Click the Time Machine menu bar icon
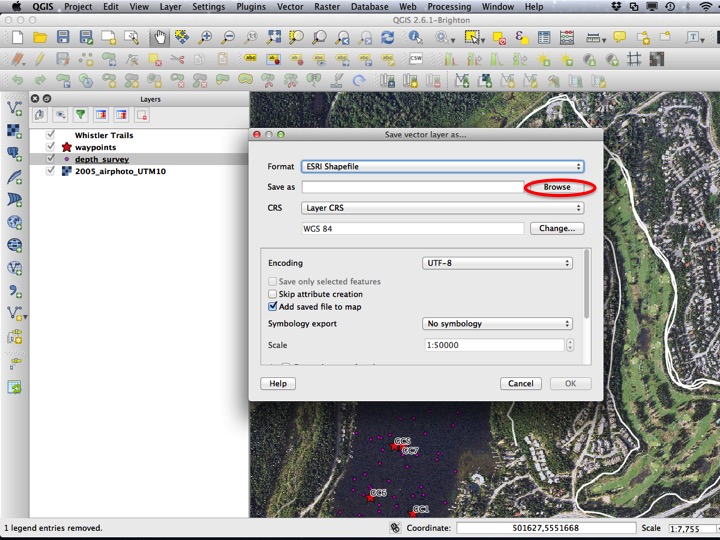Screen dimensions: 720x540 [670, 6]
